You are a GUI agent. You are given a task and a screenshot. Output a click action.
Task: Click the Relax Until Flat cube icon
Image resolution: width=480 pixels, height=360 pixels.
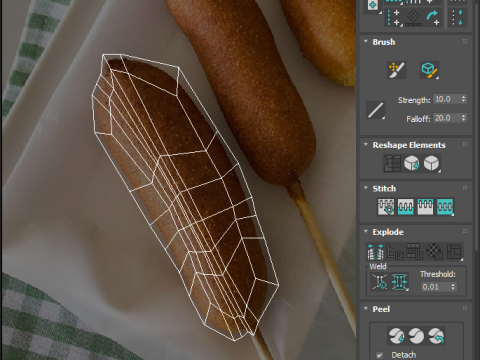(x=412, y=163)
